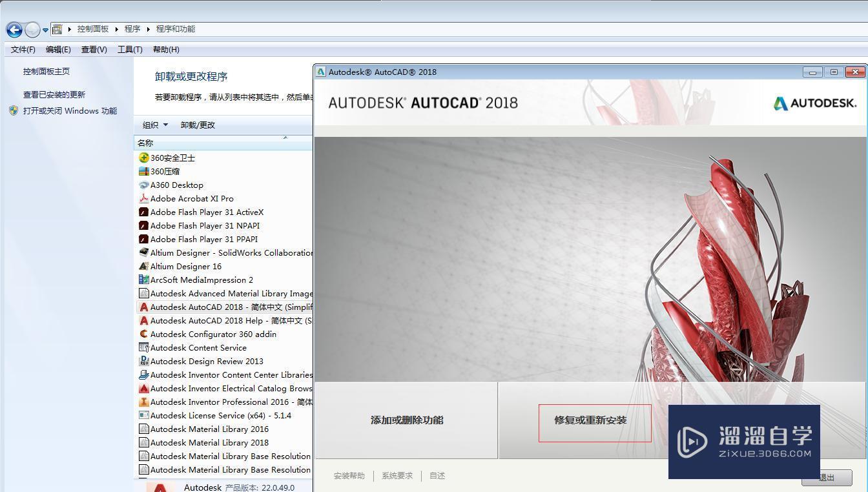
Task: Select Autodesk Configurator 360 addin icon
Action: (143, 334)
